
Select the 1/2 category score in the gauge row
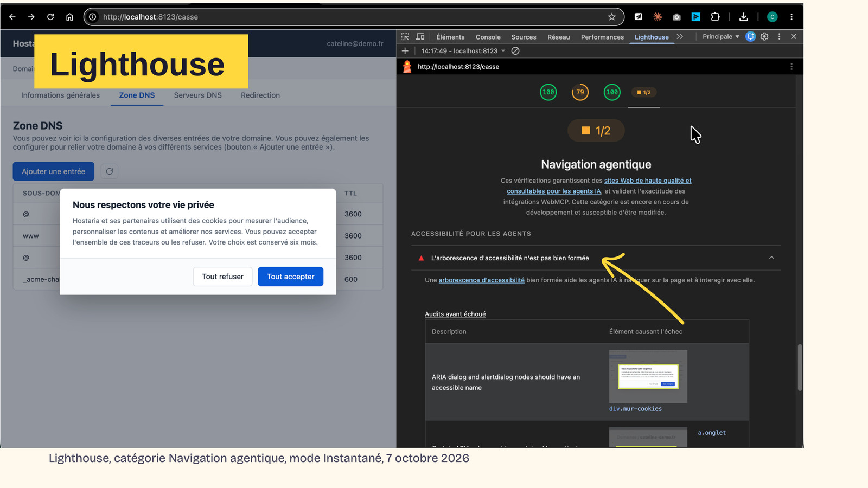pos(644,92)
